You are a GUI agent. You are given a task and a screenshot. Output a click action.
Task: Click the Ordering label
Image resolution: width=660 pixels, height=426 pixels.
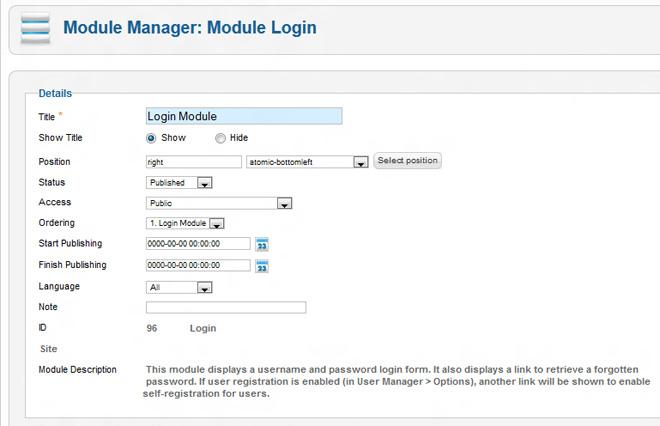(56, 223)
